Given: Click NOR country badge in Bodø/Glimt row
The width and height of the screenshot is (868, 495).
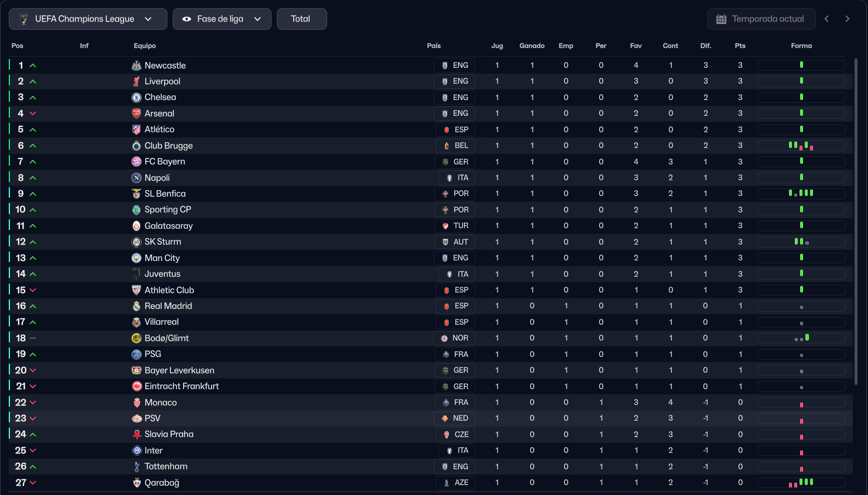Looking at the screenshot, I should coord(454,338).
